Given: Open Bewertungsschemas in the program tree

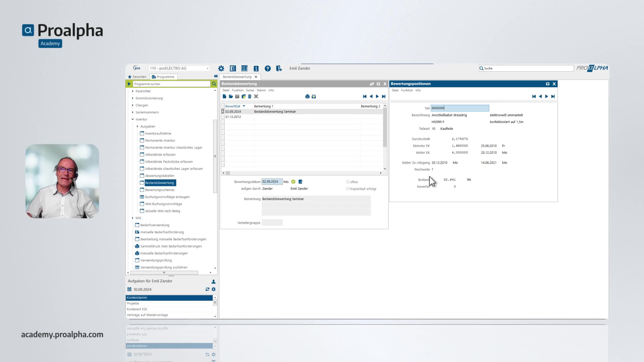Looking at the screenshot, I should pos(159,190).
